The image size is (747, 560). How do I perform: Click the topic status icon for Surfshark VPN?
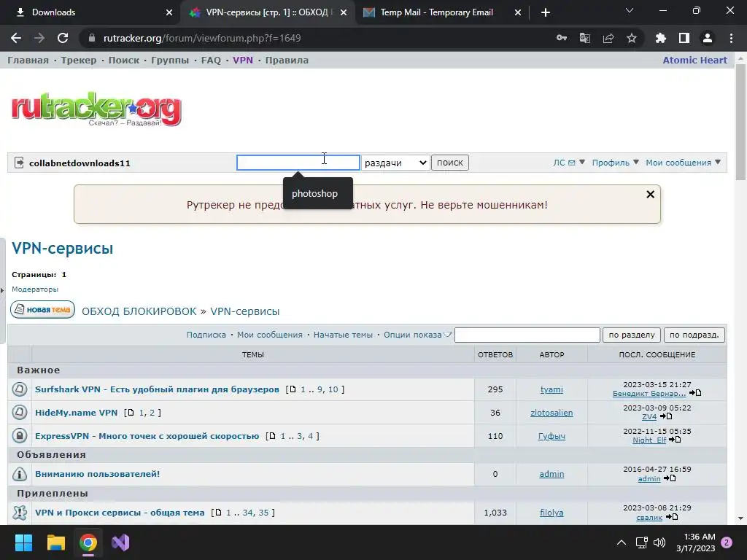click(x=20, y=389)
